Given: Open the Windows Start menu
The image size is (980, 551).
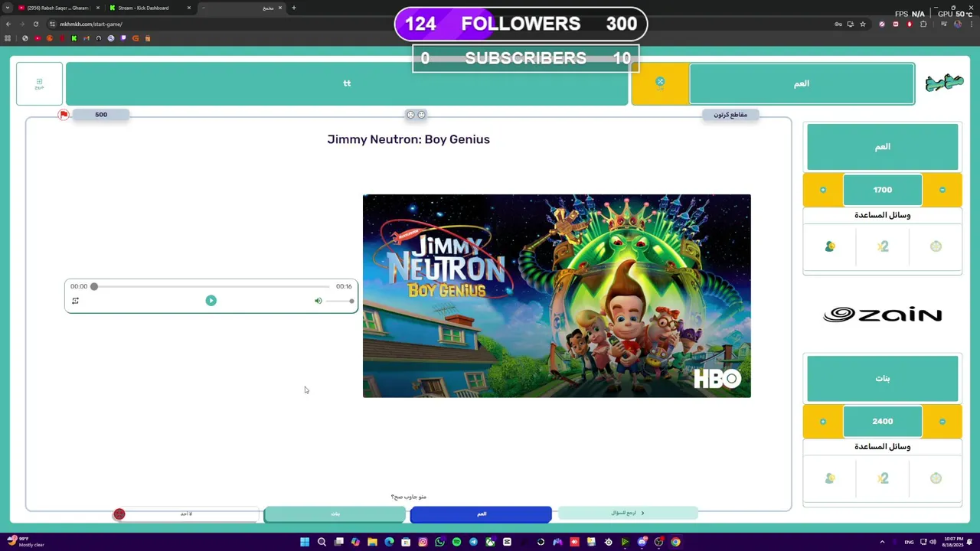Looking at the screenshot, I should 305,542.
